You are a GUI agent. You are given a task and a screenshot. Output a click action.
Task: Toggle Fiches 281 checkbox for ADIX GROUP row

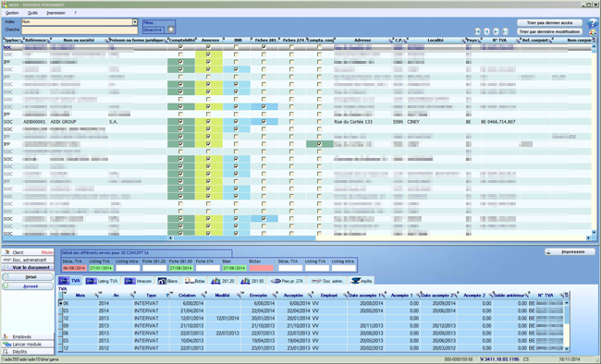[264, 122]
